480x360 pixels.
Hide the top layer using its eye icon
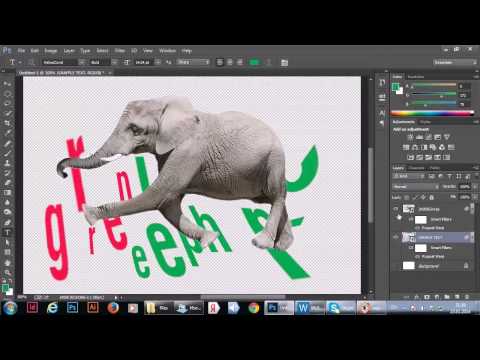(x=396, y=209)
